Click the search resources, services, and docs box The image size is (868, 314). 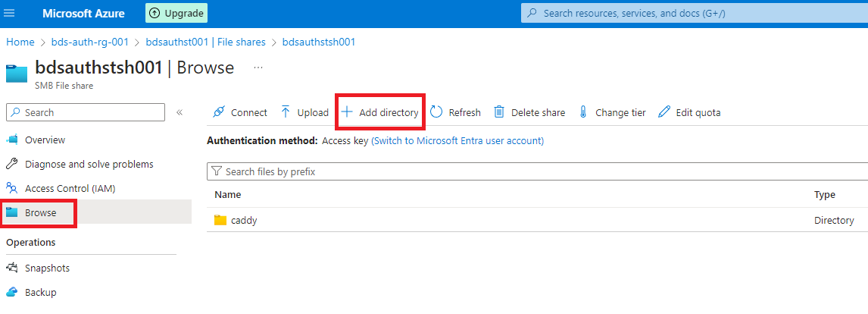[695, 13]
